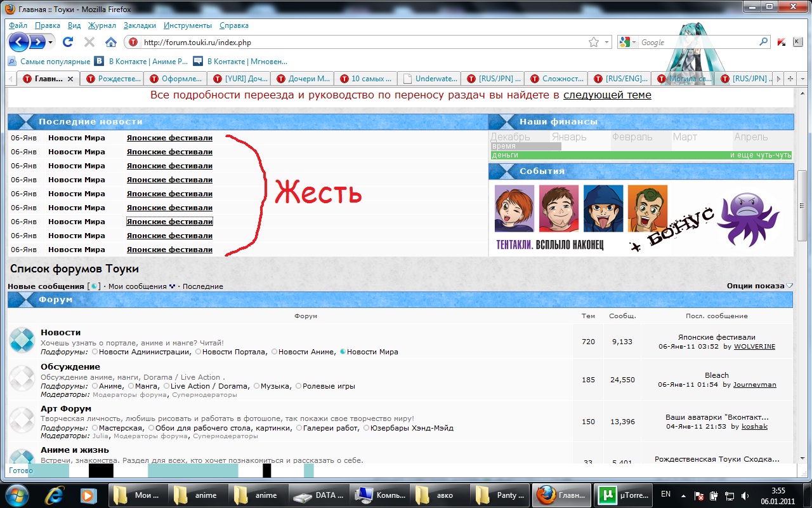Screen dimensions: 812x508
Task: Open the В Контакте | Аниме Р... bookmark
Action: 141,62
